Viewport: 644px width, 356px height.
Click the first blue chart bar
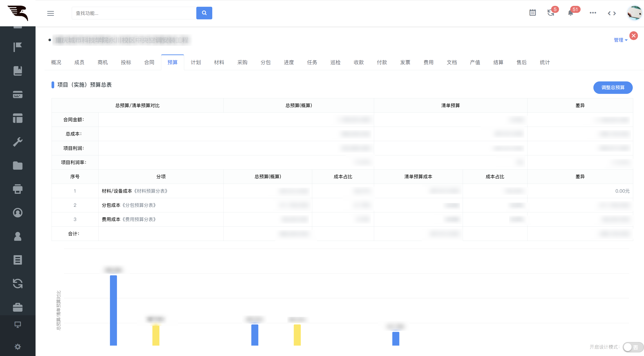pos(113,310)
